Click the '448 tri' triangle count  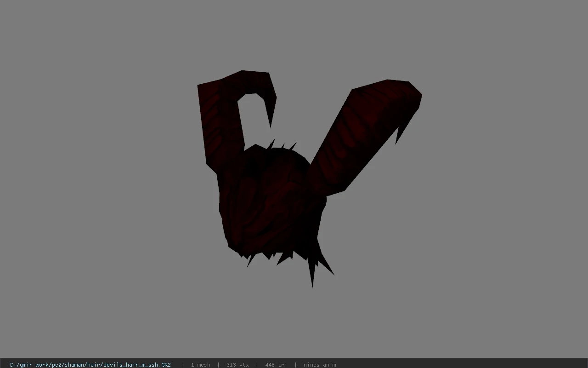point(276,365)
